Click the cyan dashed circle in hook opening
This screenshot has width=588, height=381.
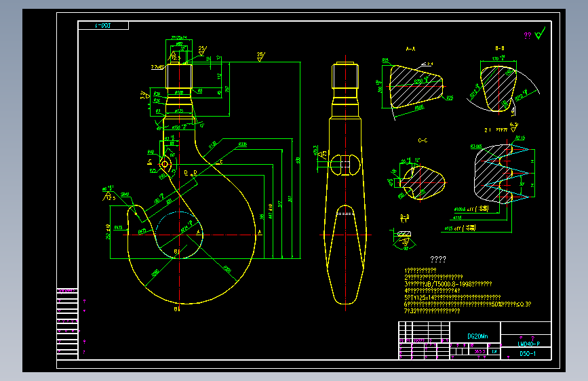point(179,235)
